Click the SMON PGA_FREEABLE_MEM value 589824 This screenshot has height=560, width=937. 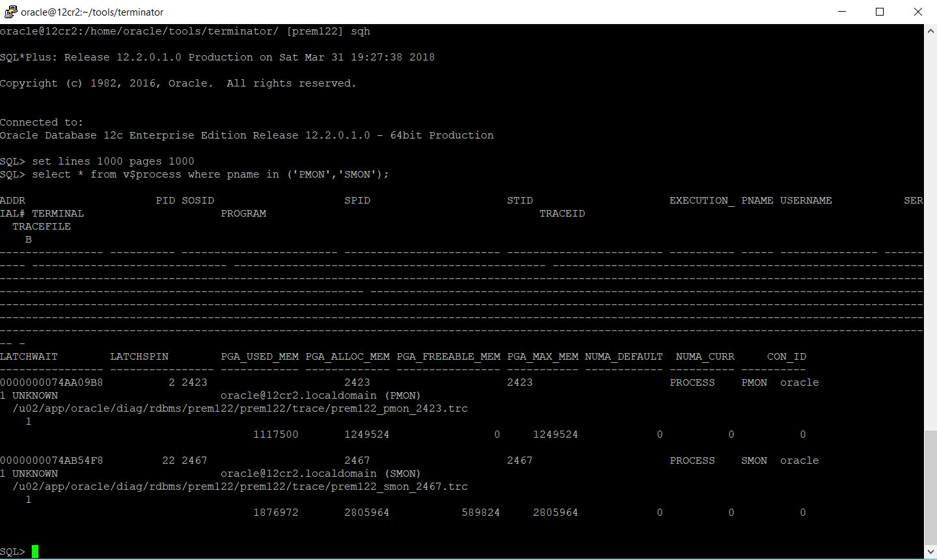click(x=480, y=513)
